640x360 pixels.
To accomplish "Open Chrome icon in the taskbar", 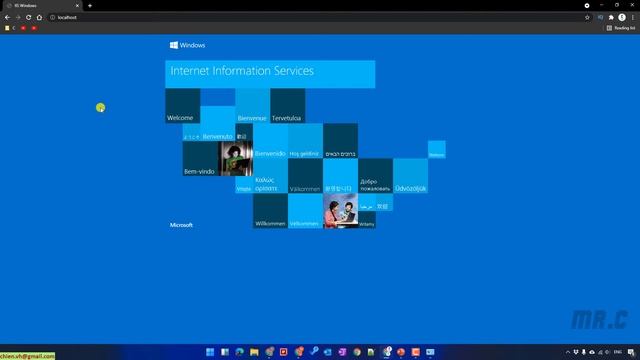I will pos(357,352).
